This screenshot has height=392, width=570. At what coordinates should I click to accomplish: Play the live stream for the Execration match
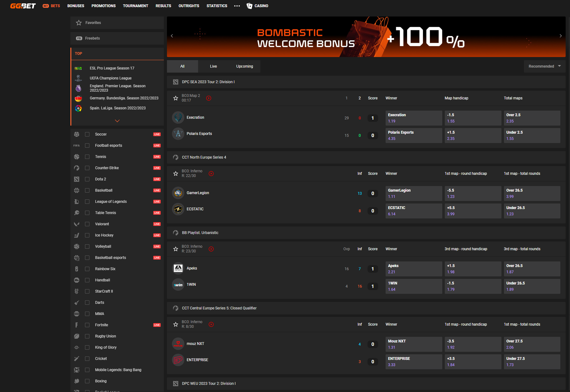(x=209, y=98)
